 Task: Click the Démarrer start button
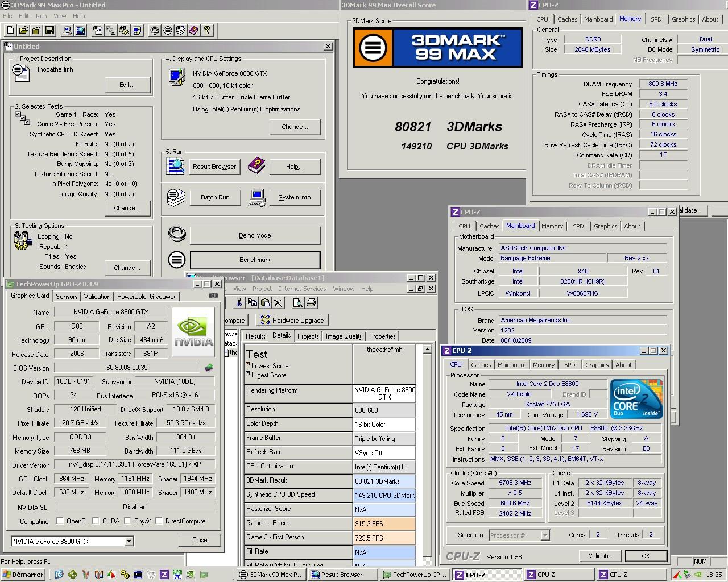click(23, 575)
